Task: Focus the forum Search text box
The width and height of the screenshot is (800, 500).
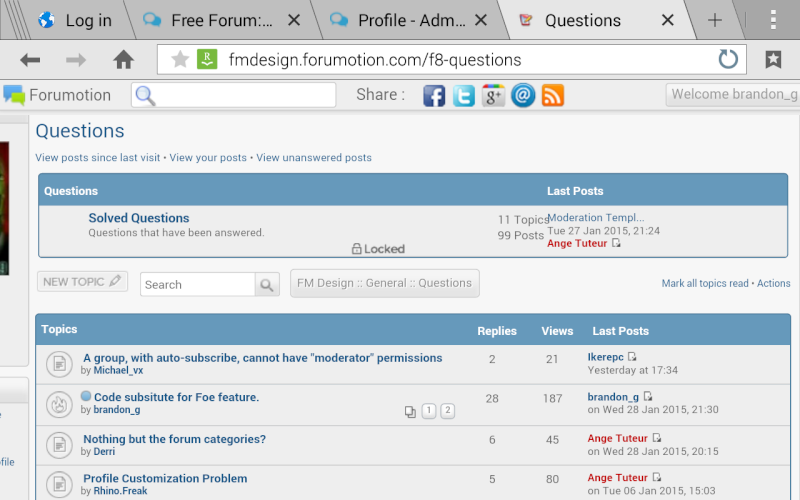Action: [197, 285]
